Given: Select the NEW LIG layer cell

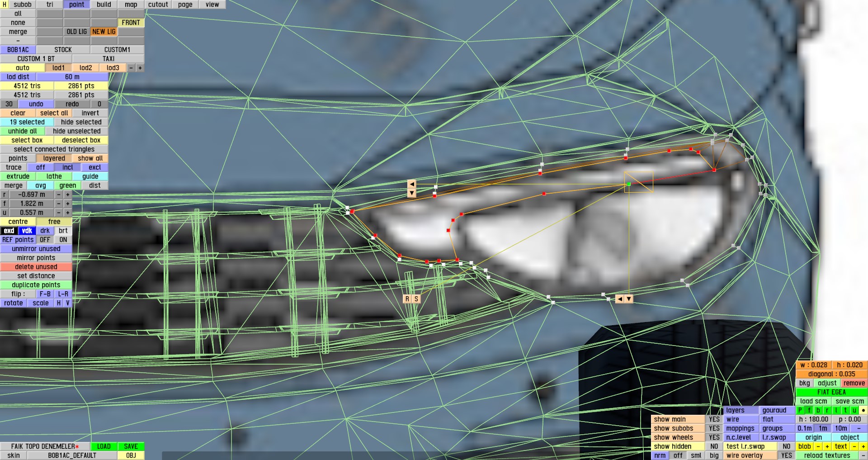Looking at the screenshot, I should click(104, 32).
